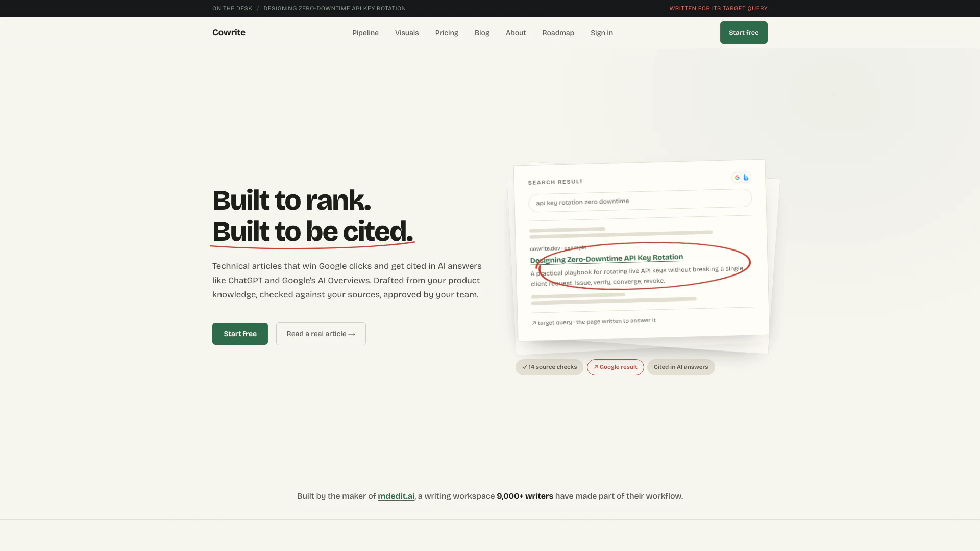
Task: Go to the Pricing page
Action: (x=447, y=33)
